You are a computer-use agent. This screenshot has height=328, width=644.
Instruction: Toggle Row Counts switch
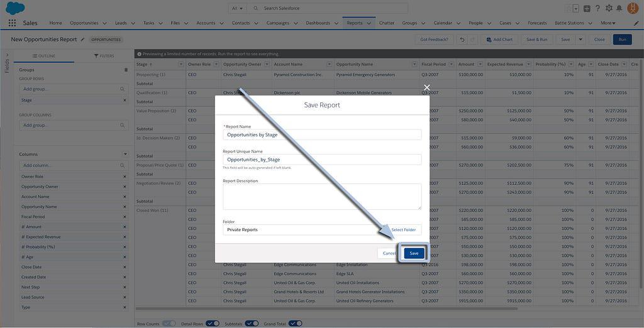[169, 324]
